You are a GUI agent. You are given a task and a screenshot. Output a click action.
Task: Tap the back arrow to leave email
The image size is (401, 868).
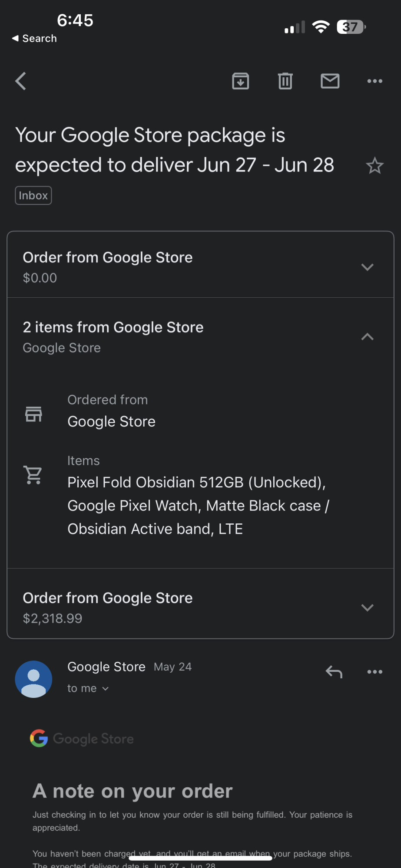[21, 81]
